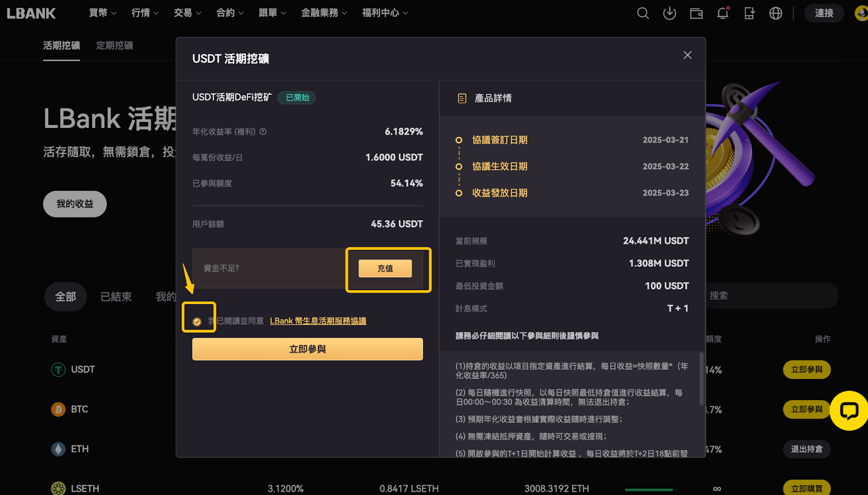Click the rules scrollbar in dialog
The height and width of the screenshot is (495, 868).
click(x=701, y=378)
